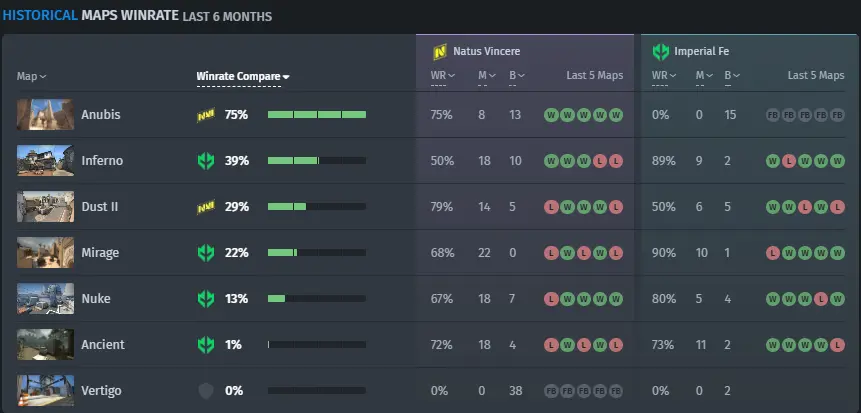Sort Natus Vincere by WR column
This screenshot has height=413, width=861.
443,75
